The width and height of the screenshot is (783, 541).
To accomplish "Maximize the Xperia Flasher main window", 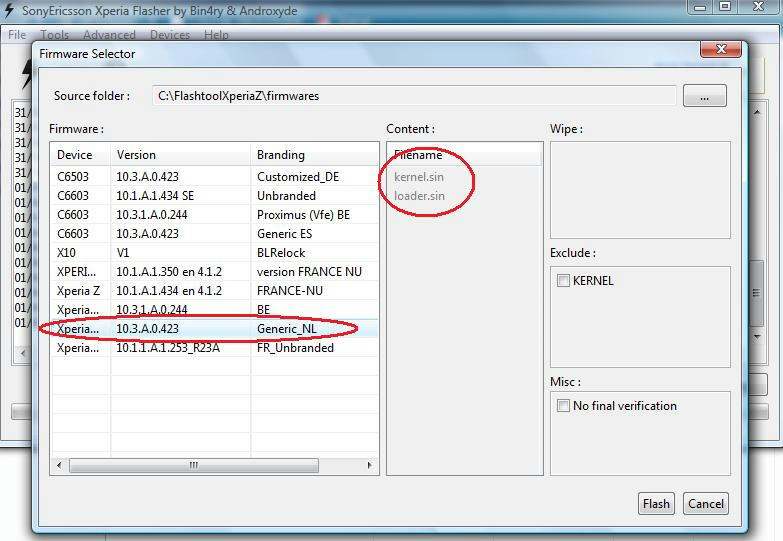I will (x=725, y=7).
